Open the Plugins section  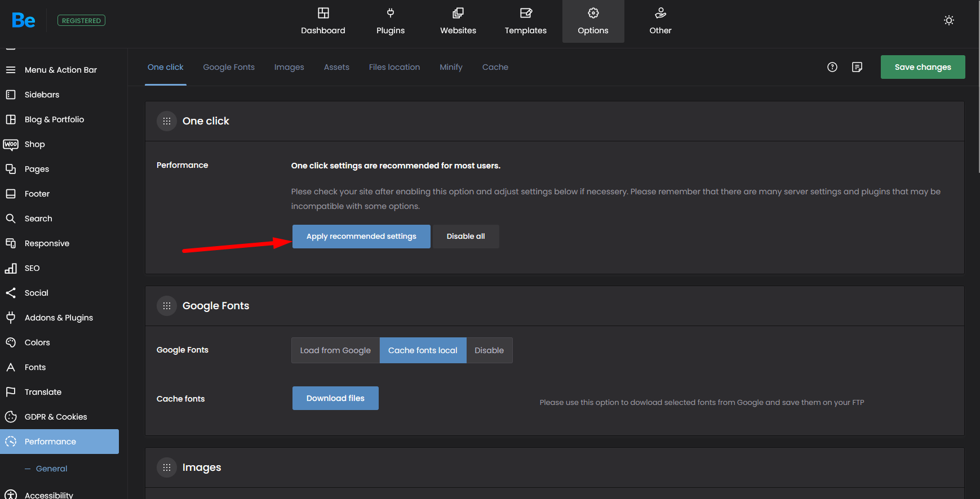tap(391, 21)
